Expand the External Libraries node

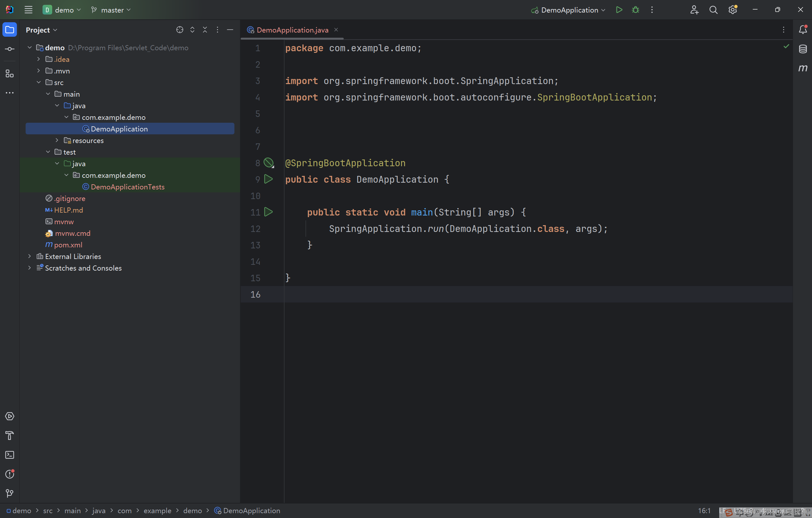30,256
